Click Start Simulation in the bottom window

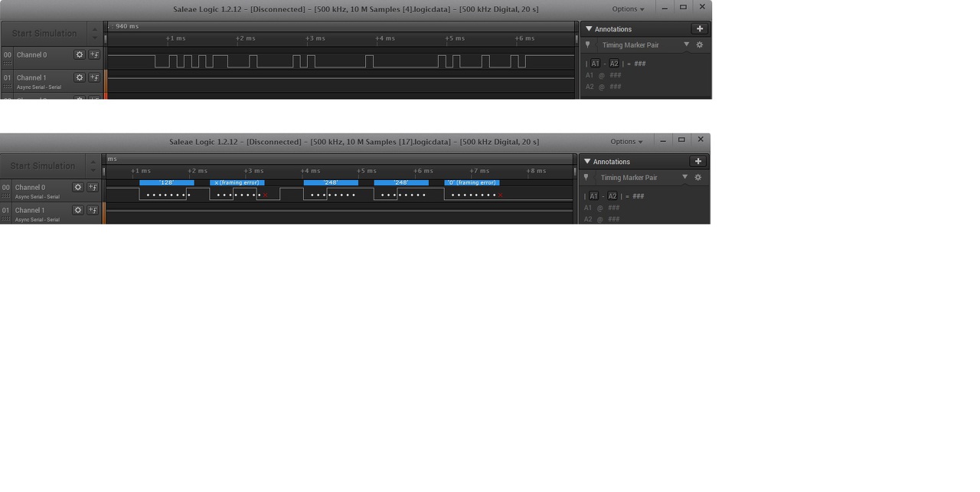43,166
